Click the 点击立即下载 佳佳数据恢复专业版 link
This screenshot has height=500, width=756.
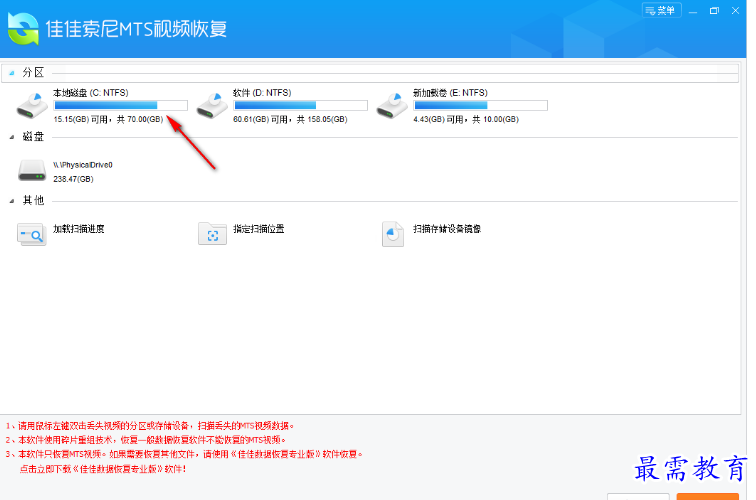pyautogui.click(x=103, y=469)
